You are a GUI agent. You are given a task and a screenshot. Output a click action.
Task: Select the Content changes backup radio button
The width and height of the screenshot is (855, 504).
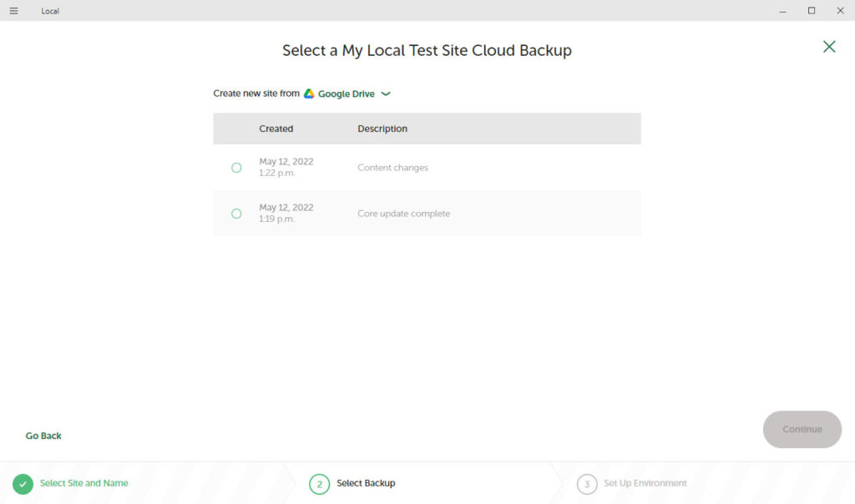[236, 168]
